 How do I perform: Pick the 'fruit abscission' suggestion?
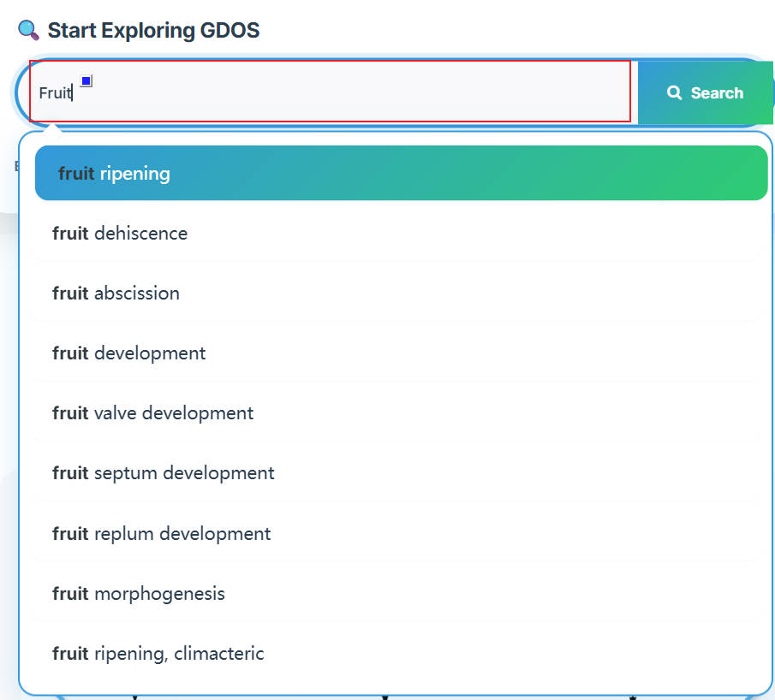(x=401, y=293)
